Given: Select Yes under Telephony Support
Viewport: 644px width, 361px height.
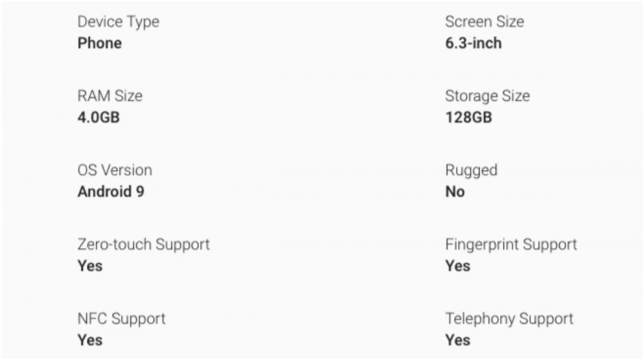Looking at the screenshot, I should [457, 340].
